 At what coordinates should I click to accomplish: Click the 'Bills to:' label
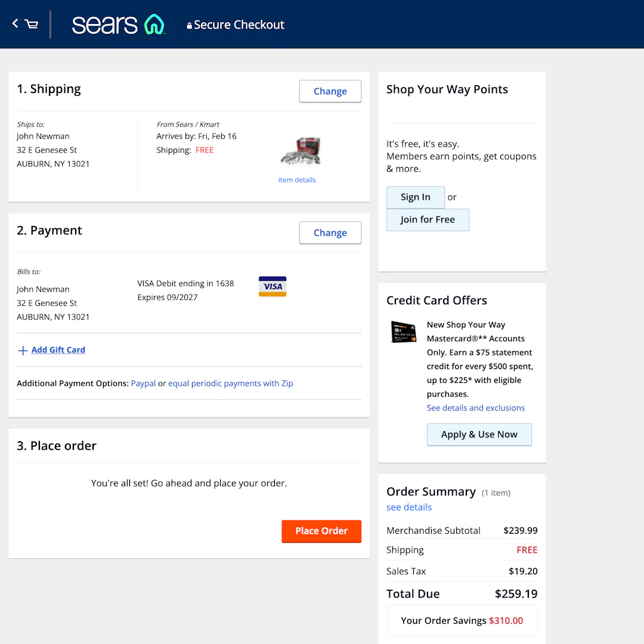pyautogui.click(x=29, y=272)
